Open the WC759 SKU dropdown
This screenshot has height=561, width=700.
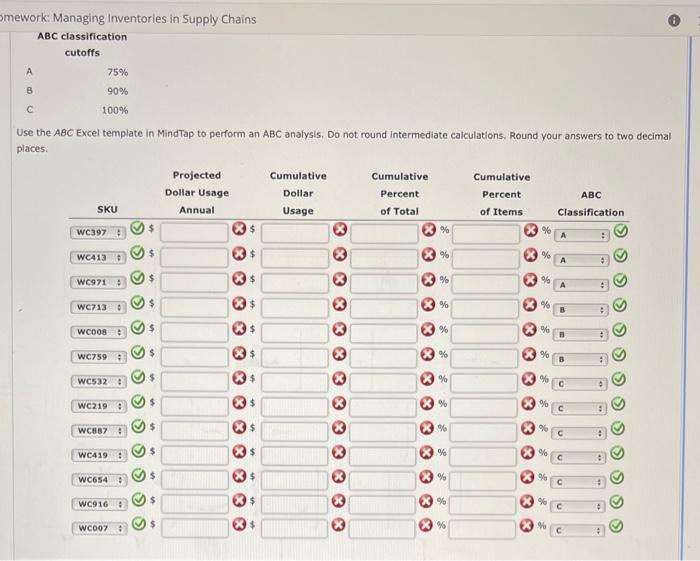click(98, 357)
